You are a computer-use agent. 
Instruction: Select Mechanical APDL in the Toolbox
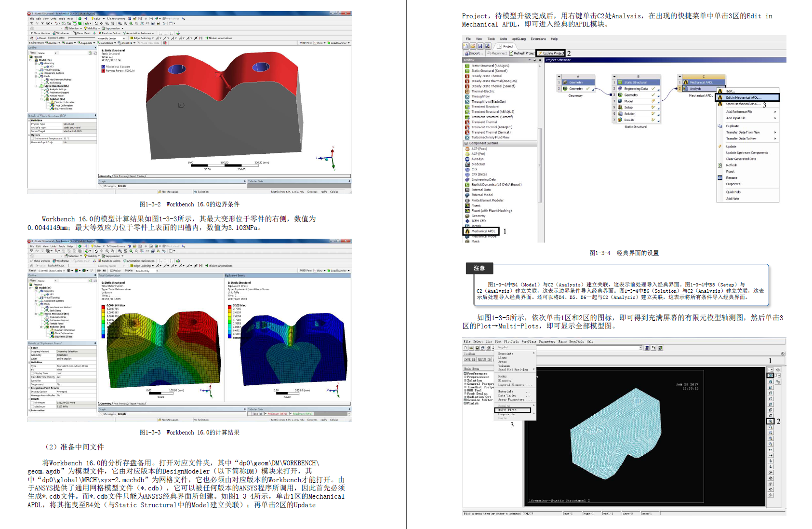coord(480,231)
